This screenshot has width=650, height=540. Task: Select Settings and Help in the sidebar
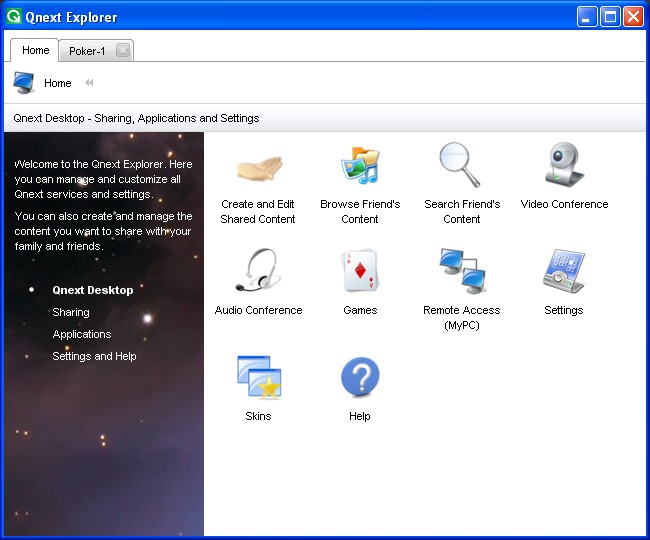94,356
